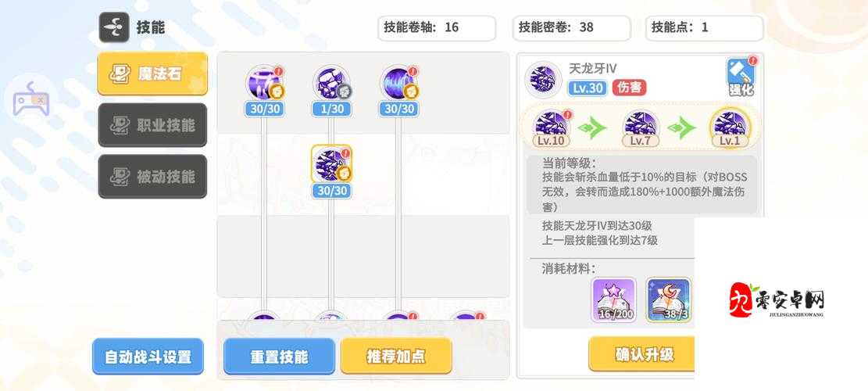Screen dimensions: 868x391
Task: Select the skill icon showing 1/30
Action: pos(331,83)
